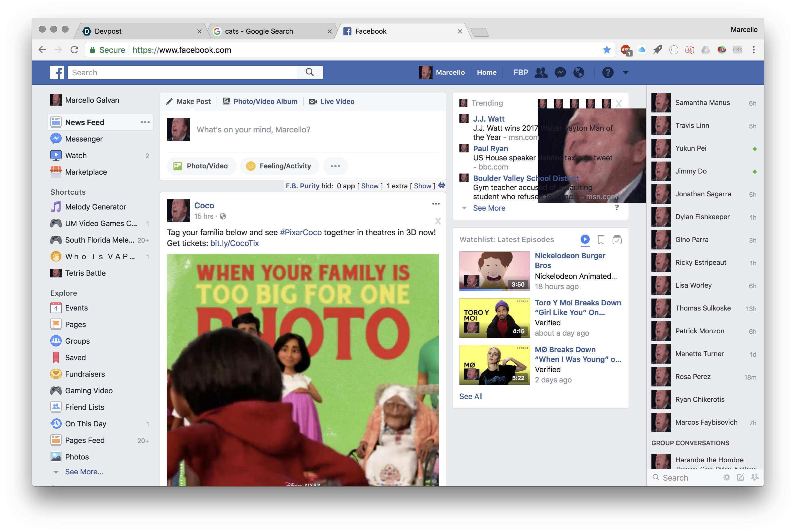The height and width of the screenshot is (532, 796).
Task: Toggle F.B. Purity expand arrows icon
Action: [x=441, y=186]
